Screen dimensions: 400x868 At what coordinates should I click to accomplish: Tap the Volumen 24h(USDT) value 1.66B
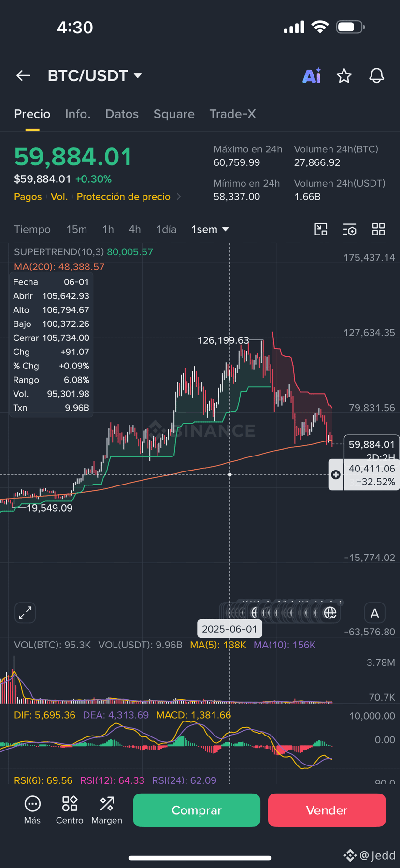(x=307, y=197)
